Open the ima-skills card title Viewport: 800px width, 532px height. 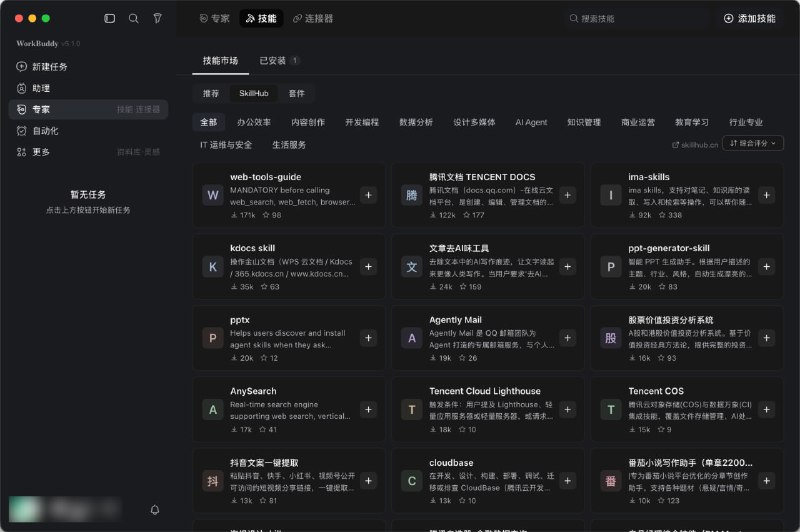[x=648, y=177]
